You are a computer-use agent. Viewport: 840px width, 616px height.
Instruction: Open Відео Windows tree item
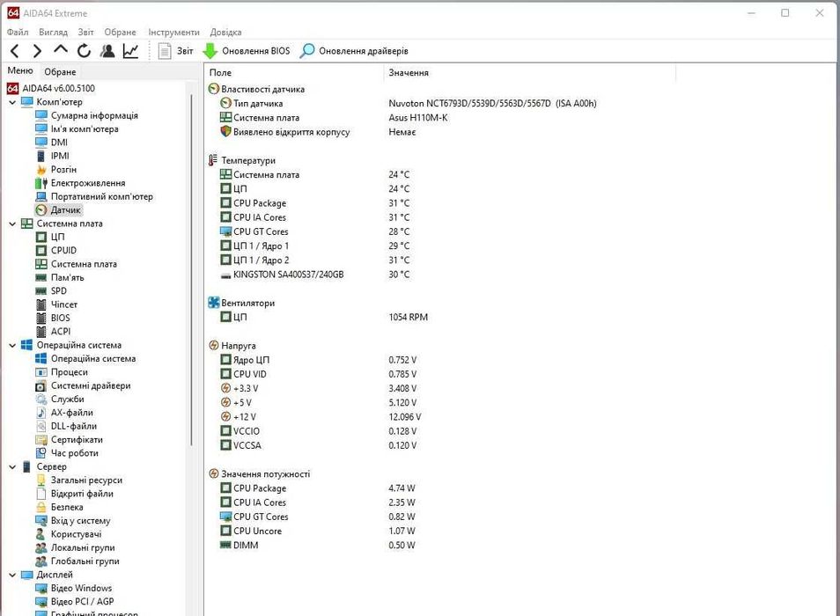[74, 588]
